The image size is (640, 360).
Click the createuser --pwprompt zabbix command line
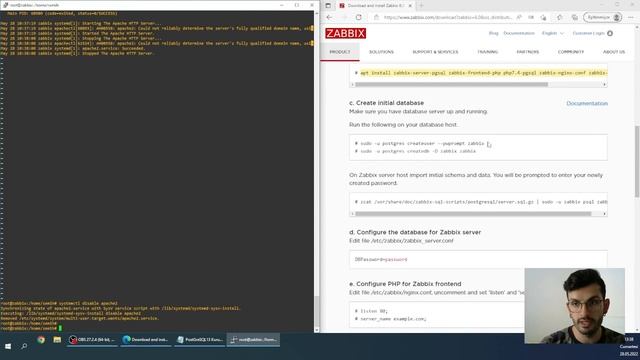click(x=420, y=143)
